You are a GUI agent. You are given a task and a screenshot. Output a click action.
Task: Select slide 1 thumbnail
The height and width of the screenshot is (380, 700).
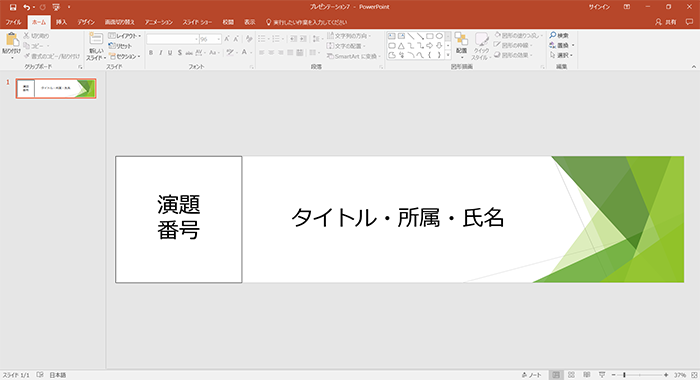coord(56,88)
